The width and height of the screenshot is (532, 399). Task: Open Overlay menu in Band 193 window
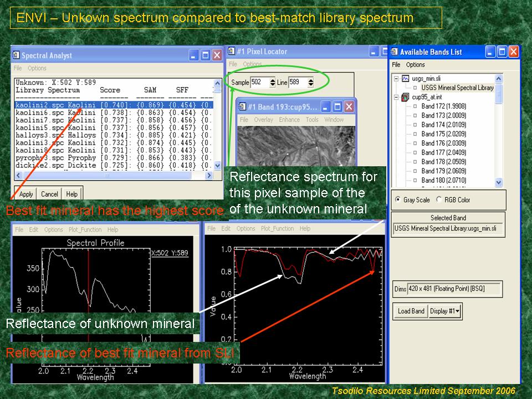click(263, 120)
